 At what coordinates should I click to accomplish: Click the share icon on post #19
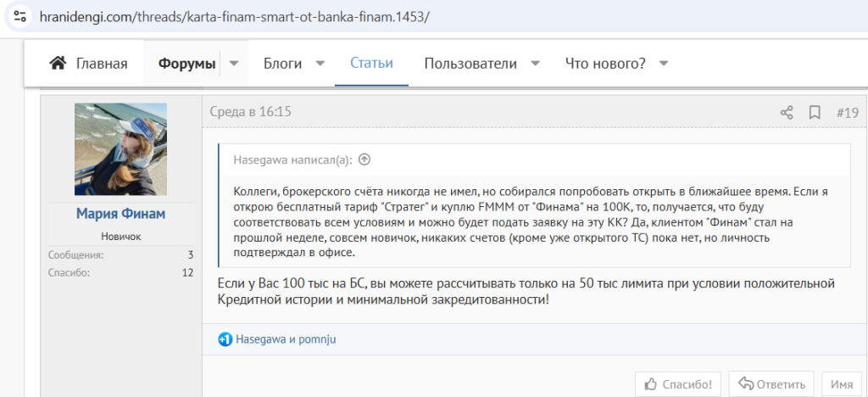(x=787, y=113)
